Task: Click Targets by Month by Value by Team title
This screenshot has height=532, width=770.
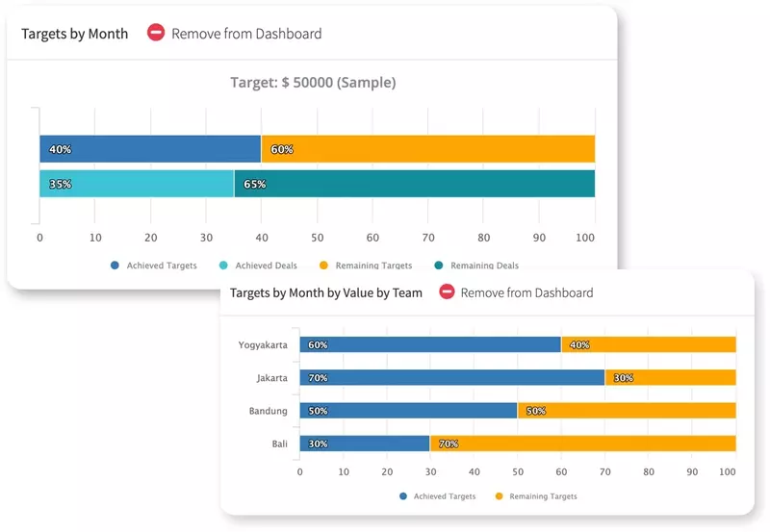Action: click(326, 293)
